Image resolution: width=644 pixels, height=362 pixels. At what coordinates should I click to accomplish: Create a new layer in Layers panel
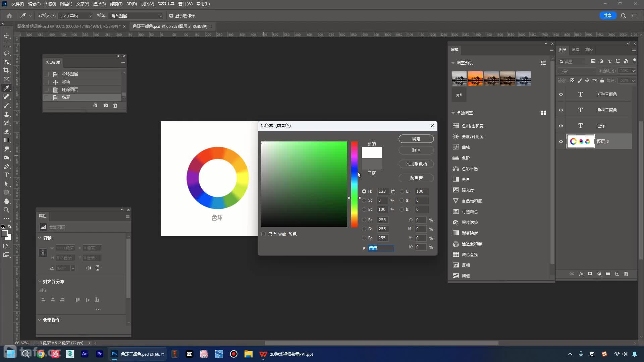click(617, 274)
